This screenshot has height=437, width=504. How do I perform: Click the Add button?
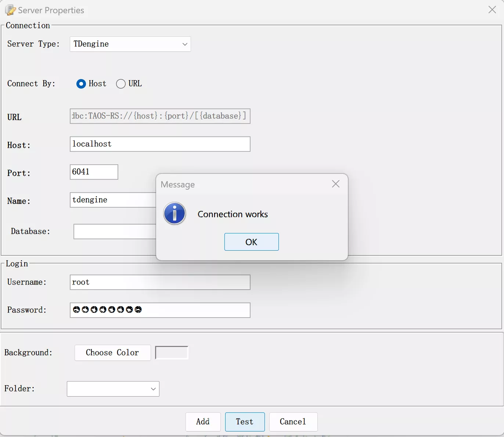click(203, 422)
